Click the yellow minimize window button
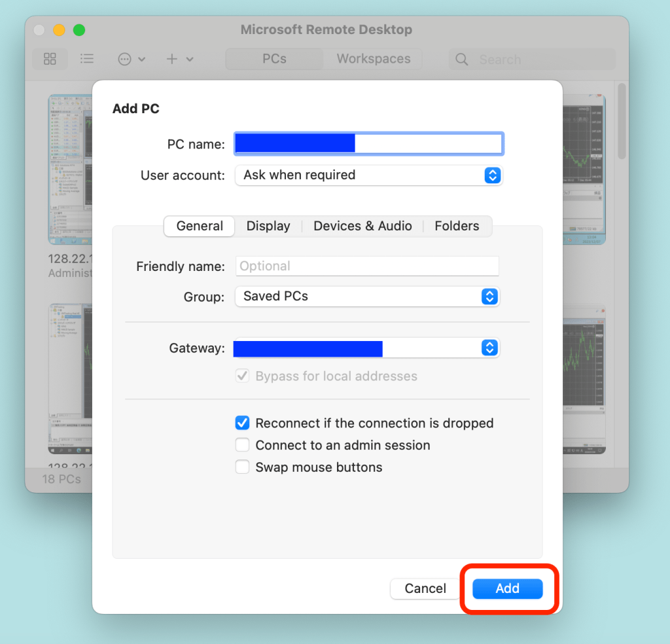 (59, 30)
